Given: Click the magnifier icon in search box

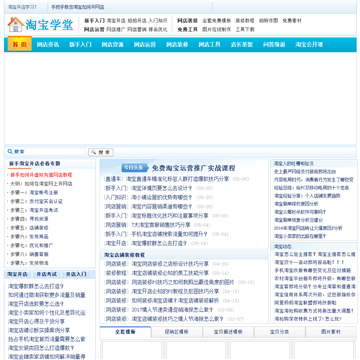Looking at the screenshot, I should (x=10, y=152).
